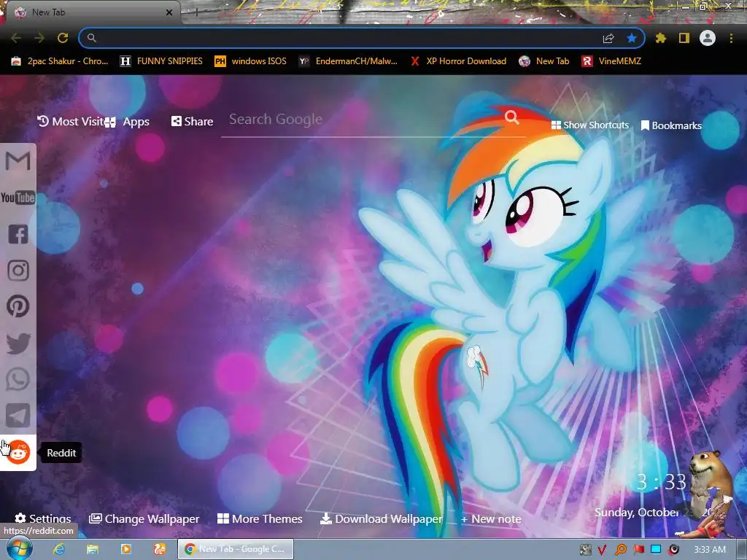Open Chrome three-dot menu
Screen dimensions: 747x560
(x=731, y=38)
